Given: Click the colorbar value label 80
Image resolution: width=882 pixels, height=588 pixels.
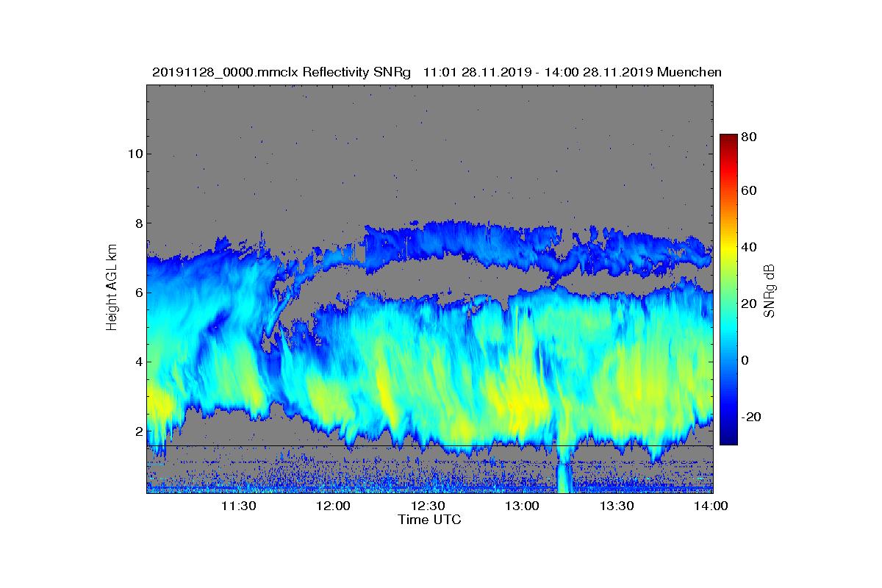Looking at the screenshot, I should click(x=750, y=136).
